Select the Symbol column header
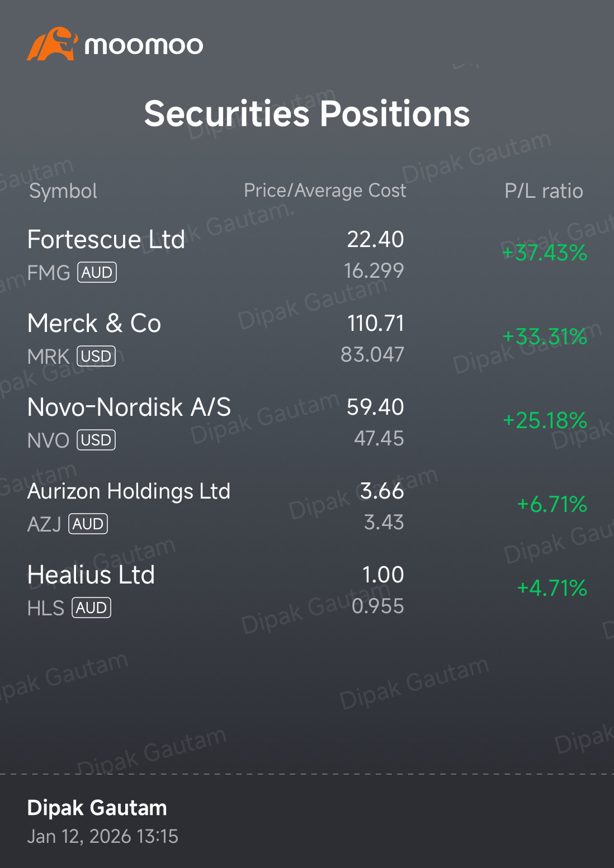The height and width of the screenshot is (868, 614). pos(63,191)
